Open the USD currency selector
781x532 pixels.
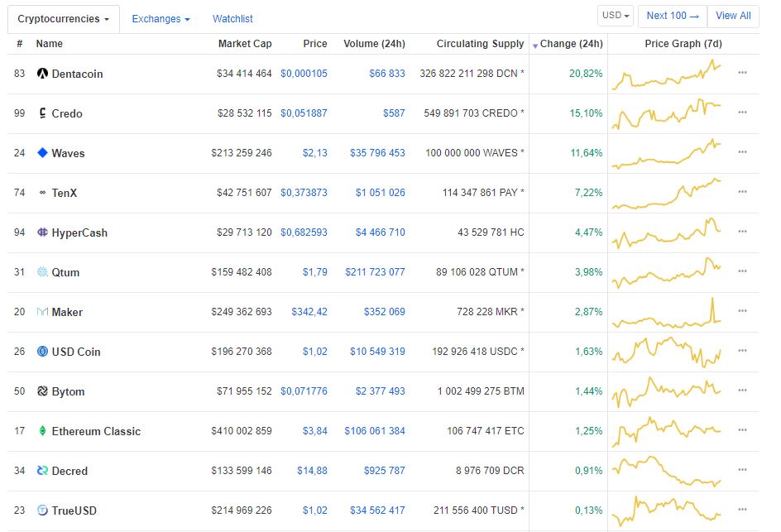616,16
